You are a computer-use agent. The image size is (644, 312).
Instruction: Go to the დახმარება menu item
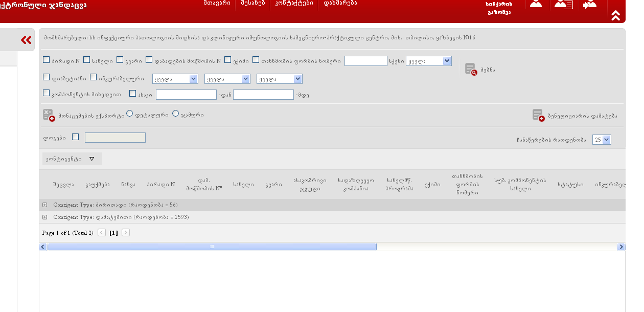pos(340,3)
